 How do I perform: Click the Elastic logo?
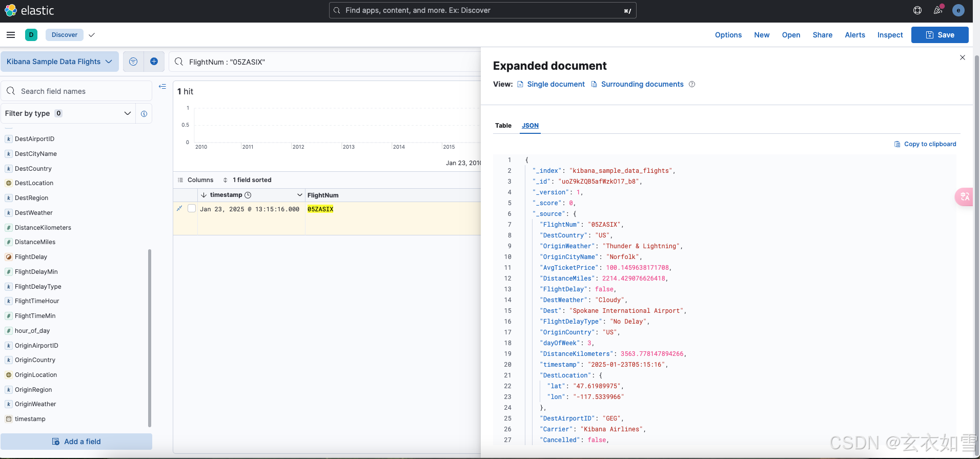(29, 10)
